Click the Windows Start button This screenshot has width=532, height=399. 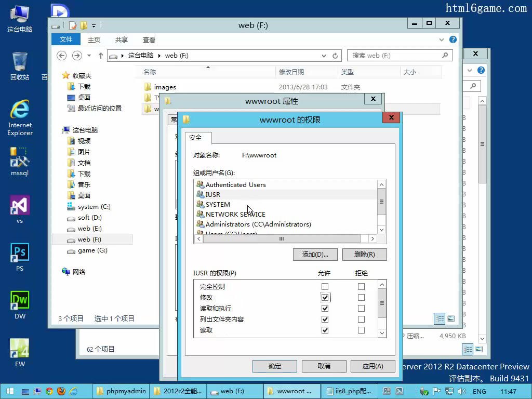point(10,391)
